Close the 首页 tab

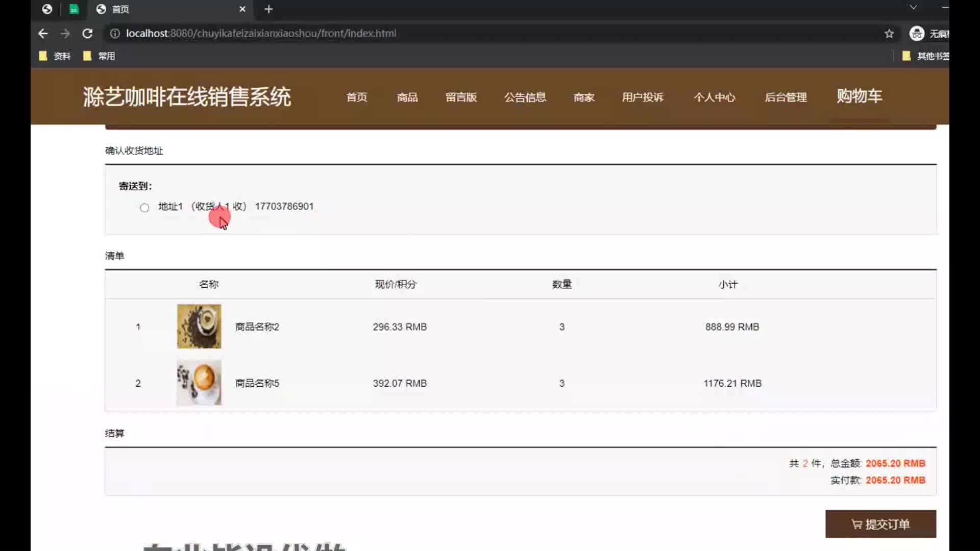point(242,9)
